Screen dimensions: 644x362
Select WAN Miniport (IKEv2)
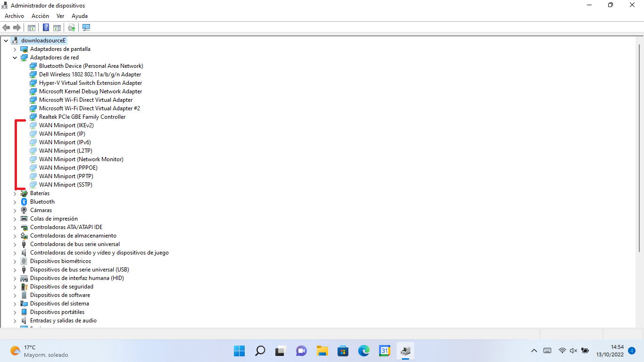coord(66,125)
